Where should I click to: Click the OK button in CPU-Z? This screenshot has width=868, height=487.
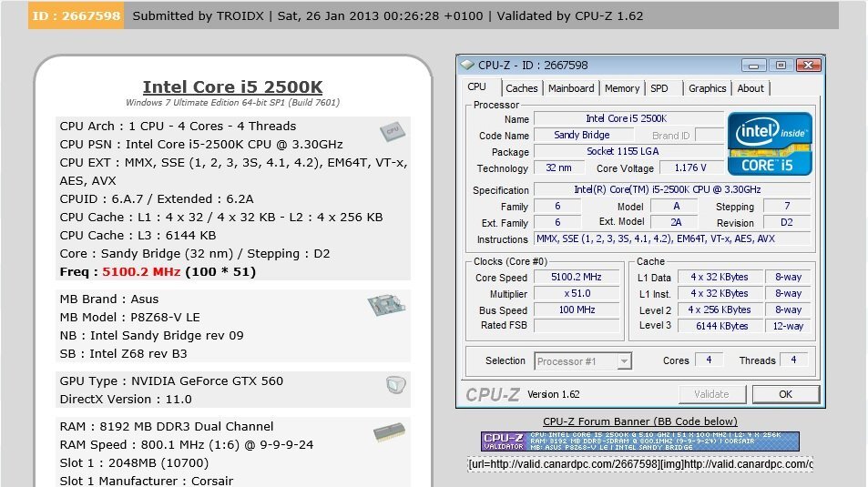click(x=785, y=394)
